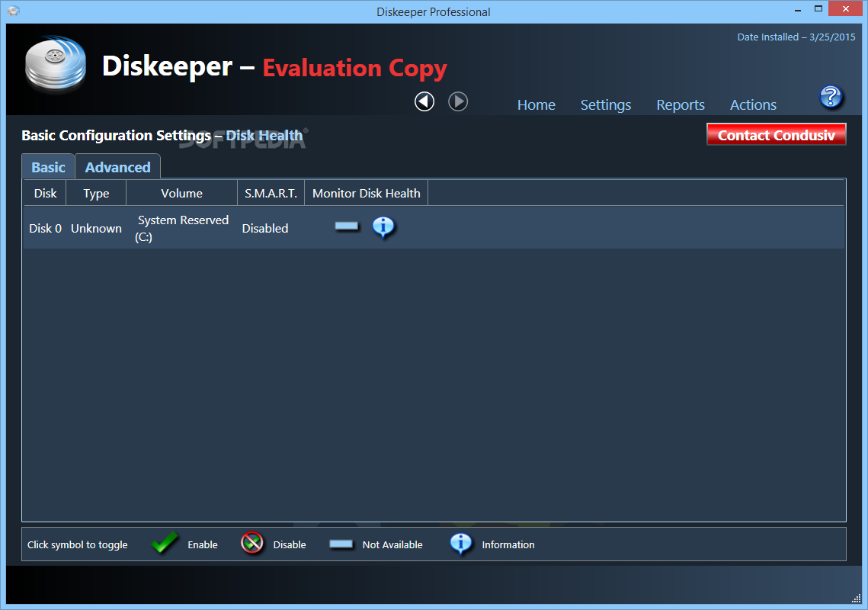Screen dimensions: 868x610
Task: Switch to the Advanced tab
Action: [117, 167]
